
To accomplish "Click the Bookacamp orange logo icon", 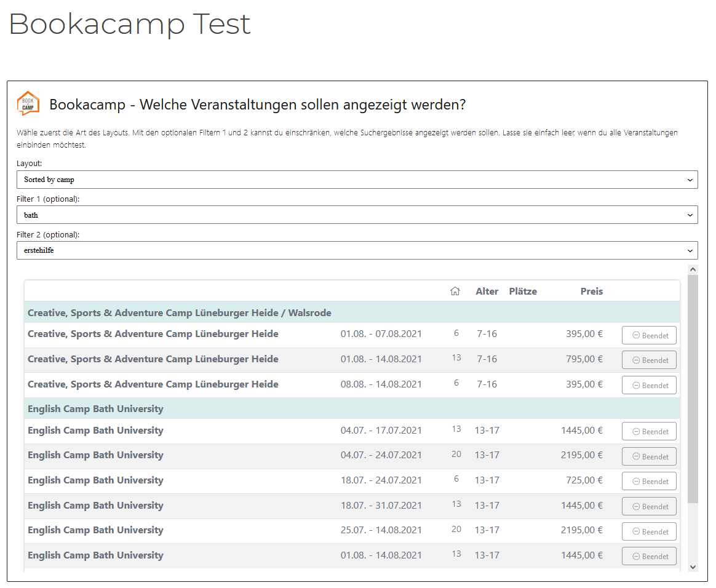I will [28, 103].
